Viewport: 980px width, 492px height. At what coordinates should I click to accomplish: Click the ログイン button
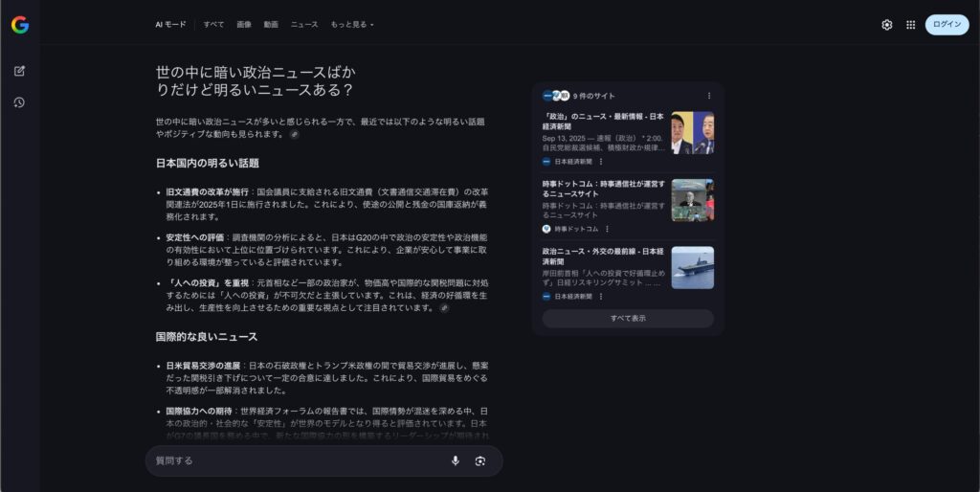[x=947, y=25]
